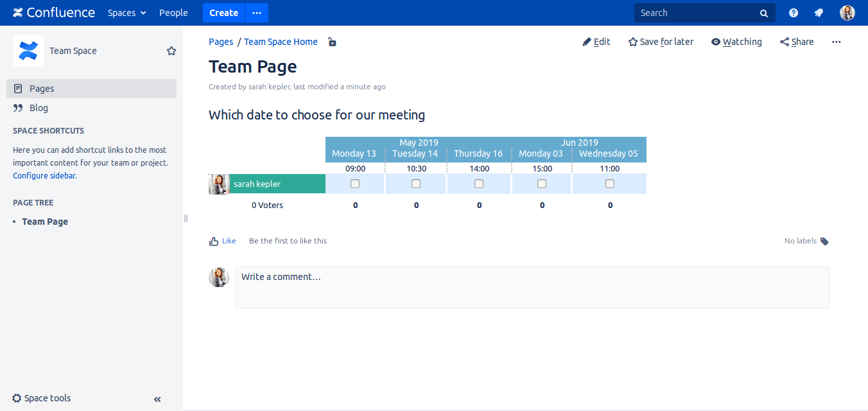Viewport: 868px width, 411px height.
Task: Open the notifications icon in header
Action: coord(819,13)
